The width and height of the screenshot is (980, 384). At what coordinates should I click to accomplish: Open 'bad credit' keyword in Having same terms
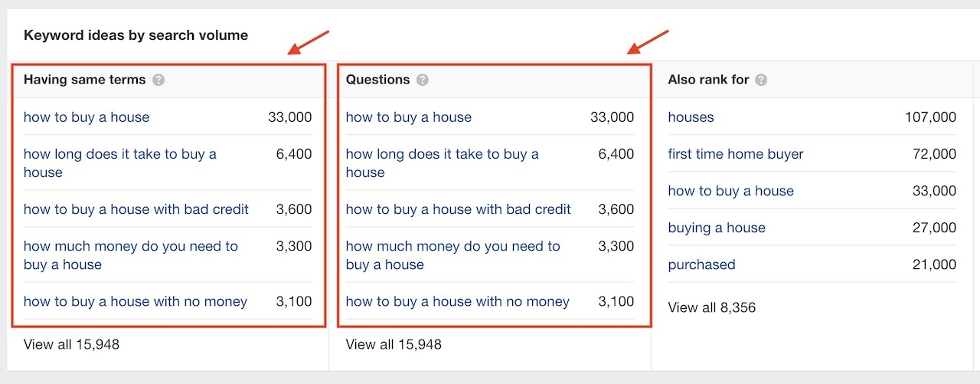[136, 209]
